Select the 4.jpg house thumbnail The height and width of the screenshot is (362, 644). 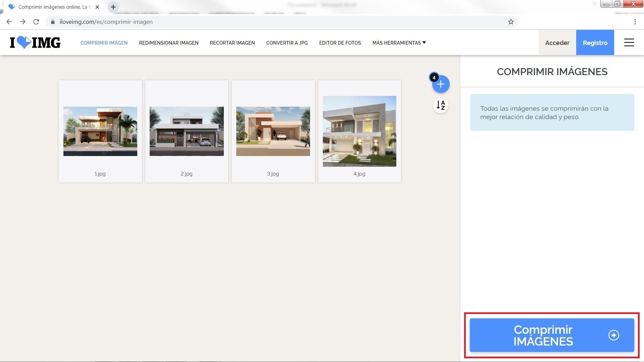point(359,131)
